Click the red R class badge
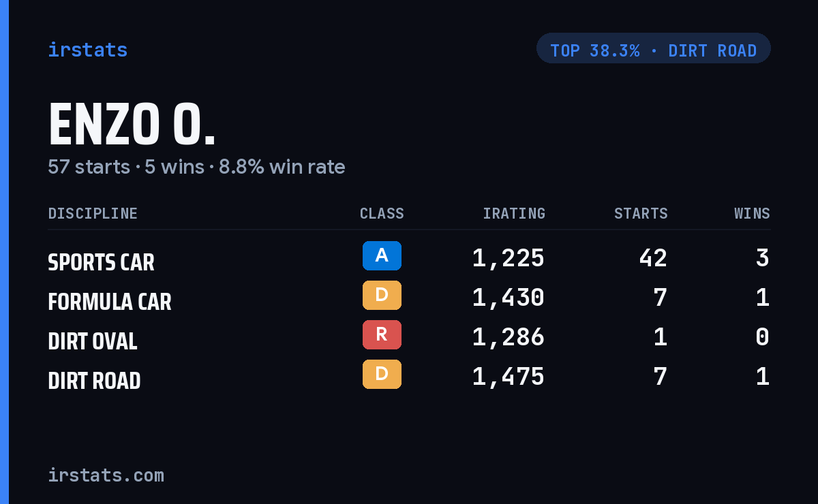The height and width of the screenshot is (504, 818). (x=382, y=334)
